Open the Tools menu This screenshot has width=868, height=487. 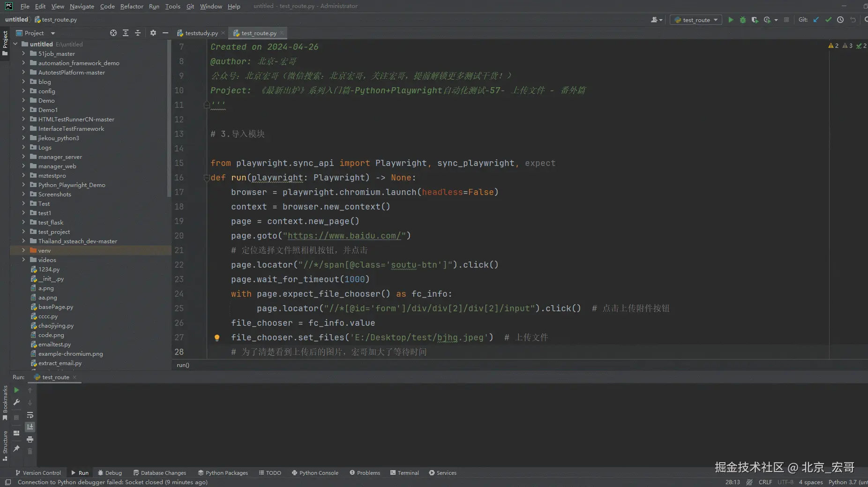(x=172, y=6)
